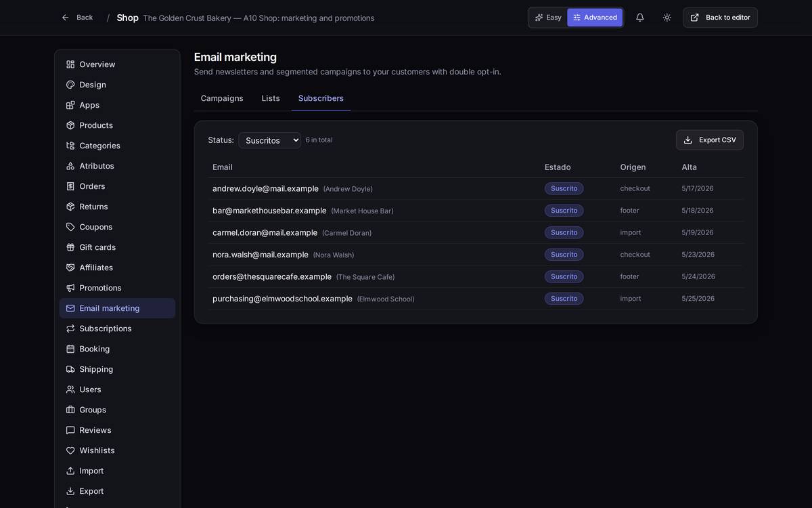This screenshot has height=508, width=812.
Task: Click the Email marketing envelope icon
Action: tap(70, 308)
